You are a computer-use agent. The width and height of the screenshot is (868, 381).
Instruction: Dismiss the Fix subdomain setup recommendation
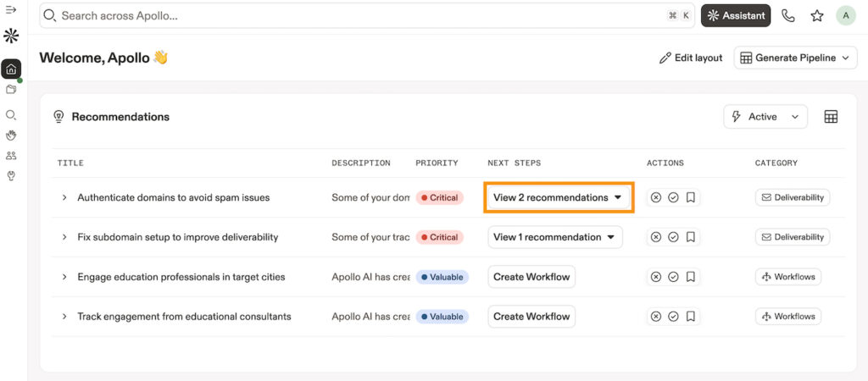point(656,237)
